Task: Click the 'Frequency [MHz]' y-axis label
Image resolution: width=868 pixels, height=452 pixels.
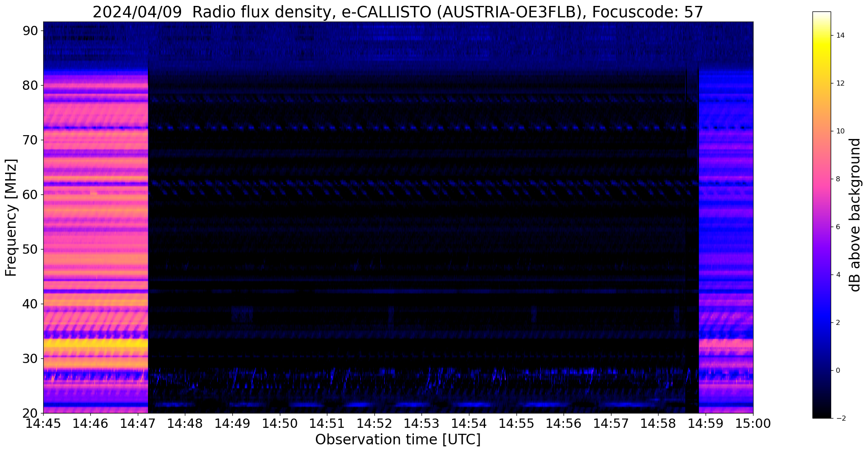Action: [11, 217]
